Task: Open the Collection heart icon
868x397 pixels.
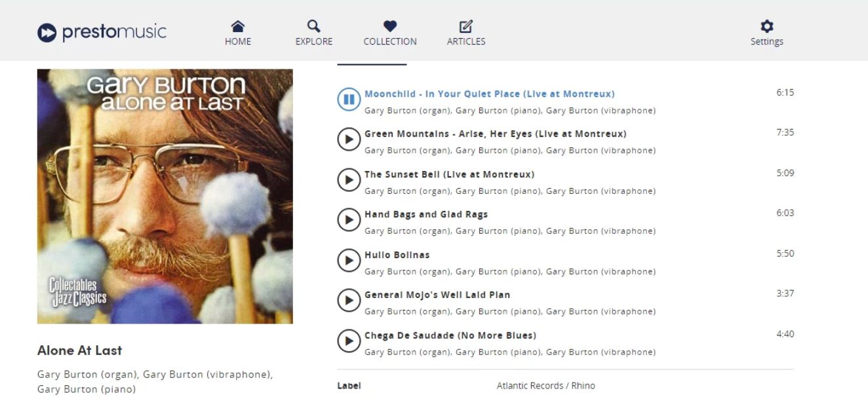Action: coord(390,26)
